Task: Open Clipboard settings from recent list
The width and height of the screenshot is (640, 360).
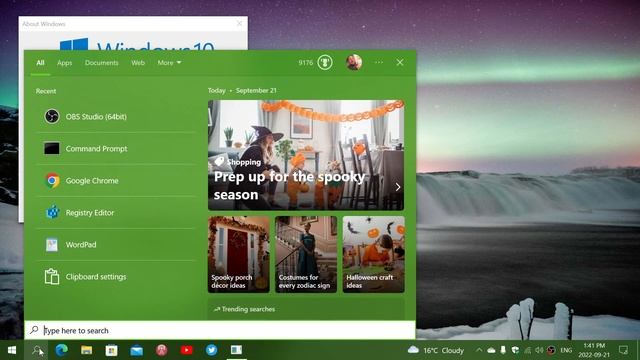Action: 116,277
